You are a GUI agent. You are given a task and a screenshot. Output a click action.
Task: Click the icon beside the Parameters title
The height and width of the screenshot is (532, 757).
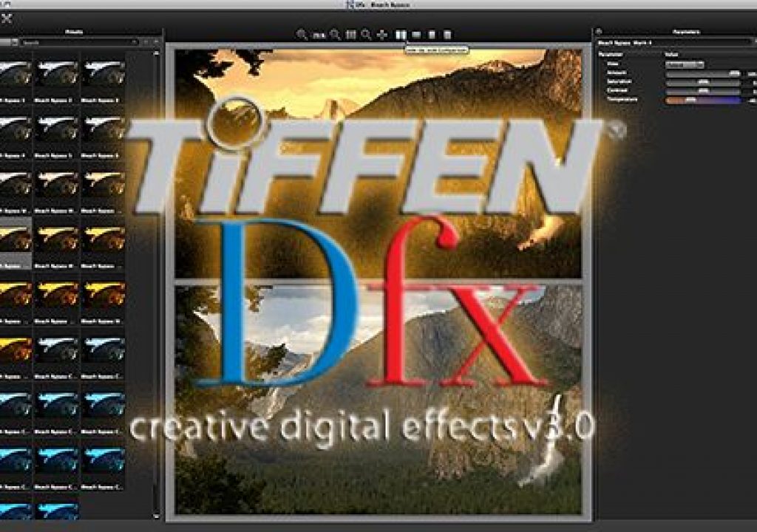point(599,32)
